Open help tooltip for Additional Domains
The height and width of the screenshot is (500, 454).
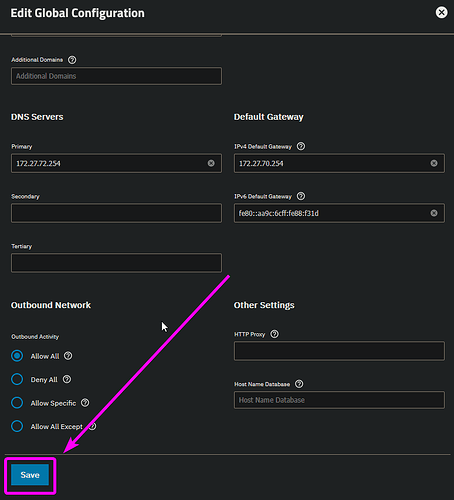pos(72,60)
